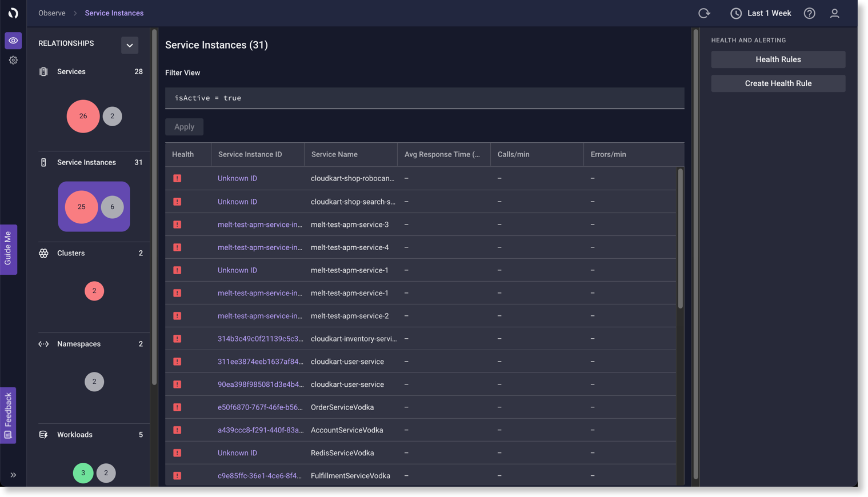Screen dimensions: 868x497
Task: Open instance 311ee3874eeb1637af84 link
Action: pos(261,362)
